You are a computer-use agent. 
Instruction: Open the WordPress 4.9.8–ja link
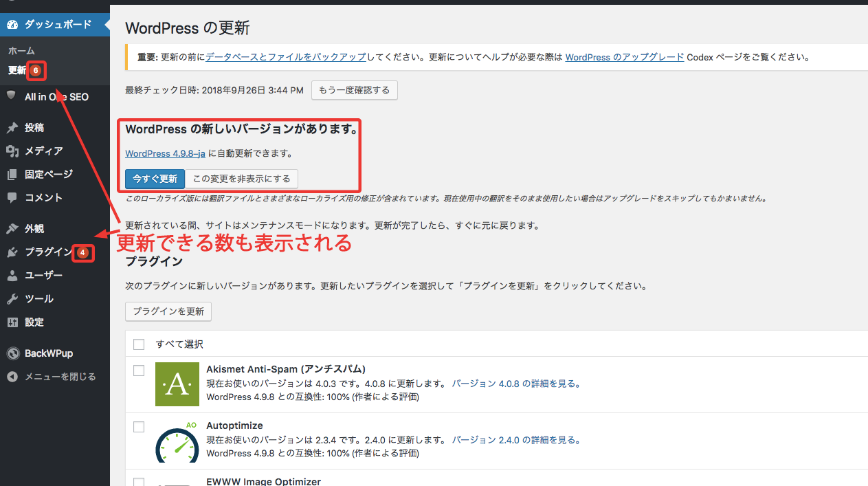coord(165,153)
